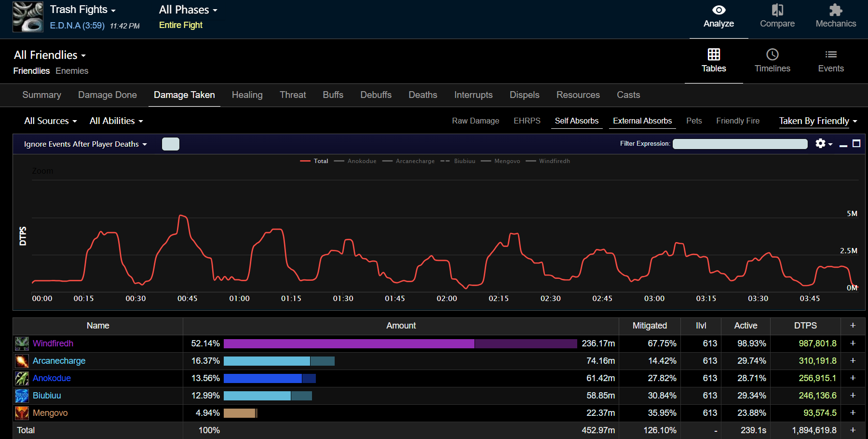The image size is (868, 439).
Task: Maximize the chart panel with square icon
Action: coord(856,144)
